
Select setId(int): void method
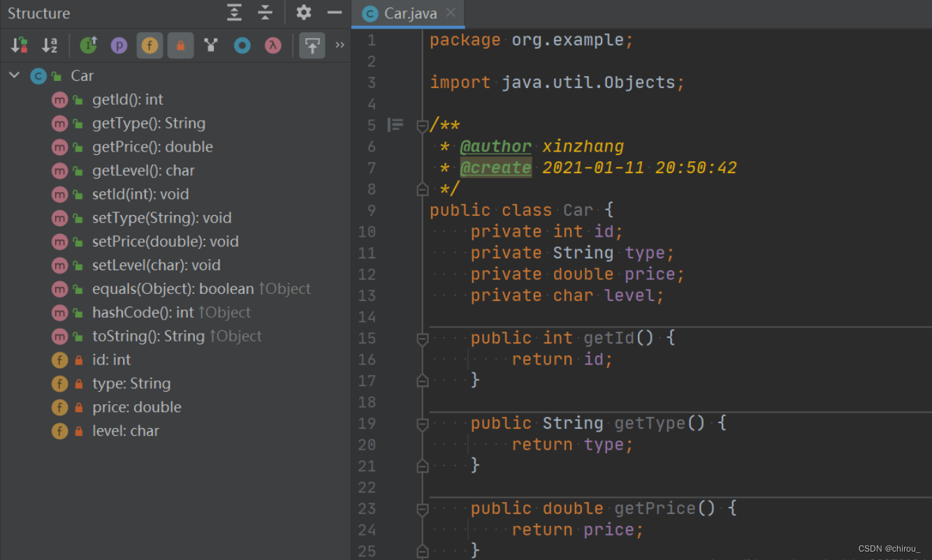[x=140, y=194]
